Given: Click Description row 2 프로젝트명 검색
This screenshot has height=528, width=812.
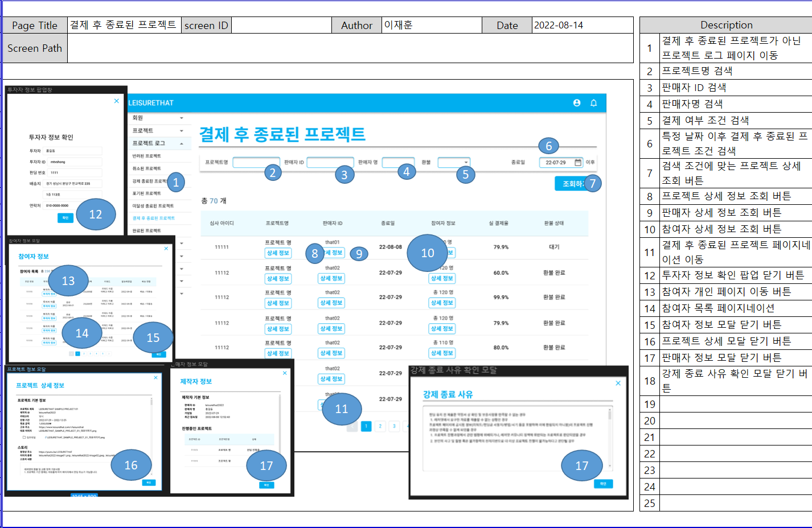Looking at the screenshot, I should (697, 71).
